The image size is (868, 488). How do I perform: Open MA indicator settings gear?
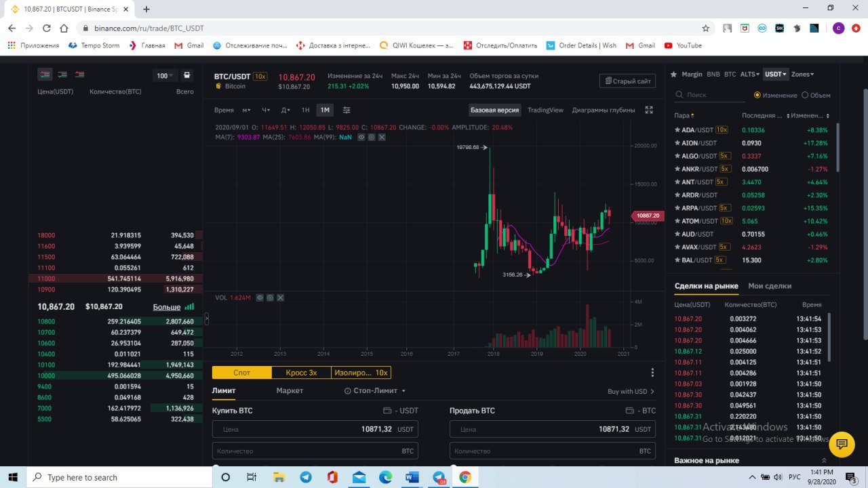[372, 137]
